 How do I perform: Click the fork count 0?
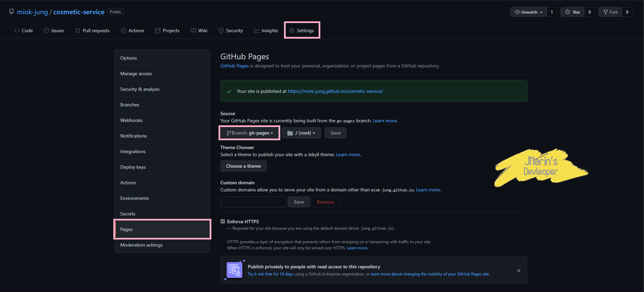point(627,12)
